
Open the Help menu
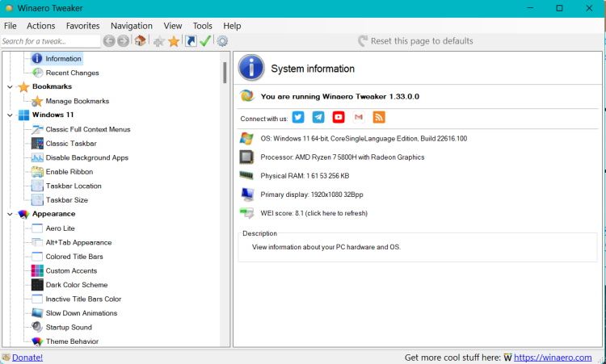pyautogui.click(x=232, y=26)
